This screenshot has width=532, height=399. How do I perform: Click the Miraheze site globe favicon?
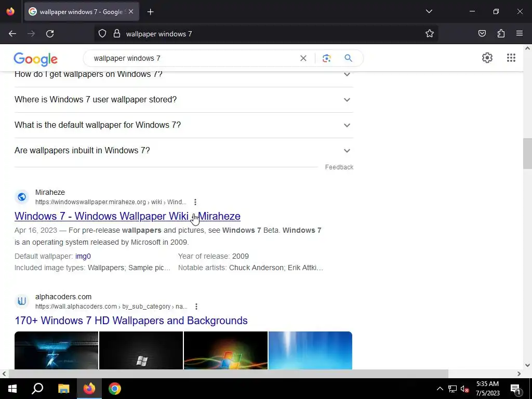tap(22, 197)
